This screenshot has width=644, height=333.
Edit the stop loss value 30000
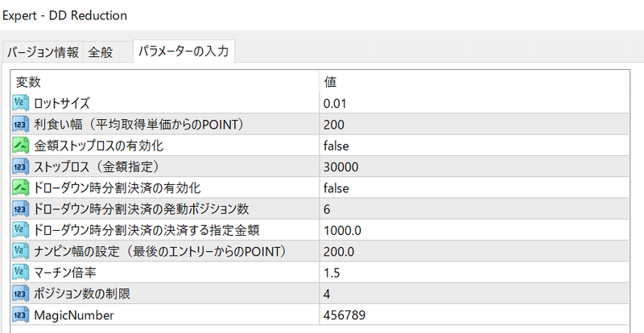(474, 166)
